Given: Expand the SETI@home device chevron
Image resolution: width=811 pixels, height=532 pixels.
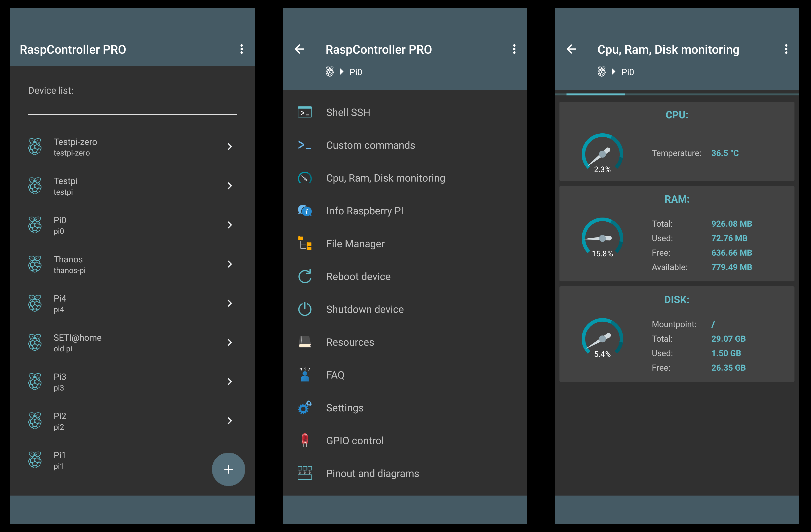Looking at the screenshot, I should pyautogui.click(x=230, y=343).
